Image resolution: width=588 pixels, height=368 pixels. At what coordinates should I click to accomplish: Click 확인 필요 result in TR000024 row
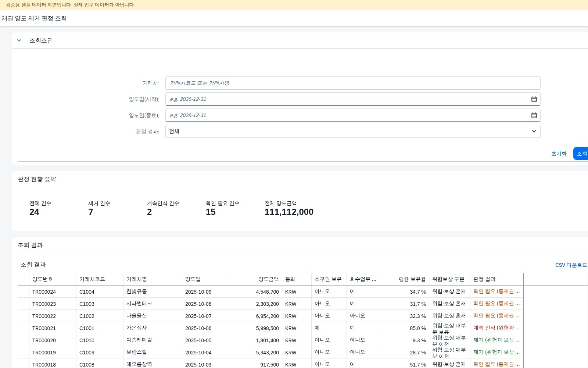click(x=496, y=291)
